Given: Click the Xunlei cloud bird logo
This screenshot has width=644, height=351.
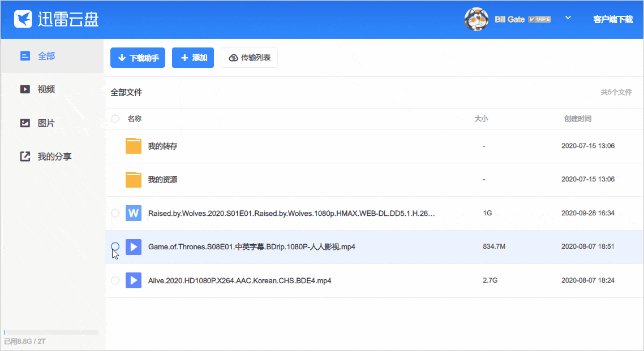Looking at the screenshot, I should coord(23,19).
